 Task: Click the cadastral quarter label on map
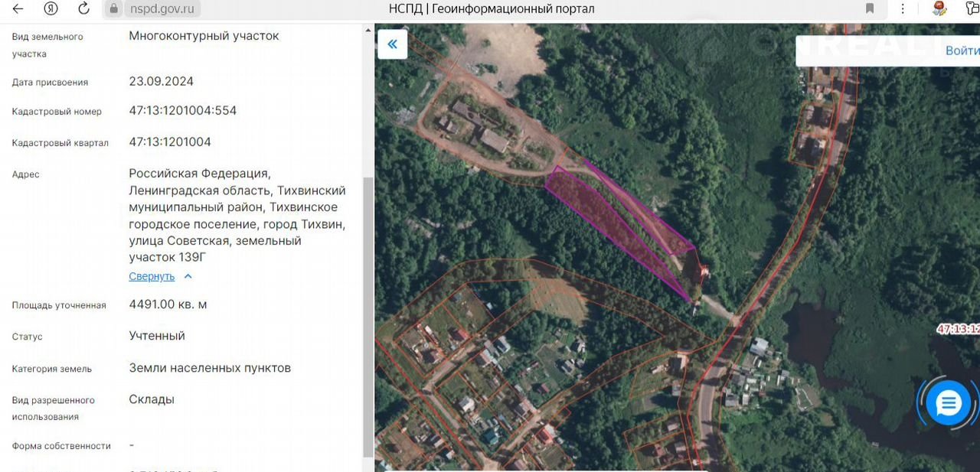point(959,329)
